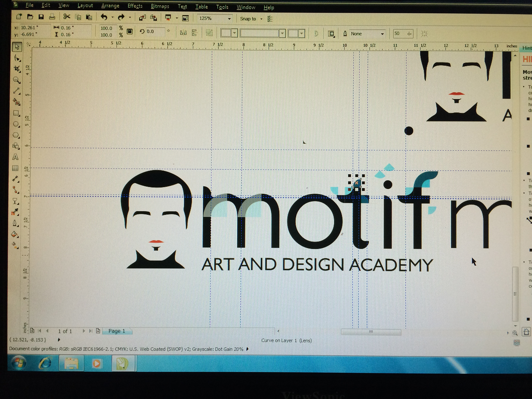Click the Undo arrow button
Viewport: 532px width, 399px height.
point(104,17)
